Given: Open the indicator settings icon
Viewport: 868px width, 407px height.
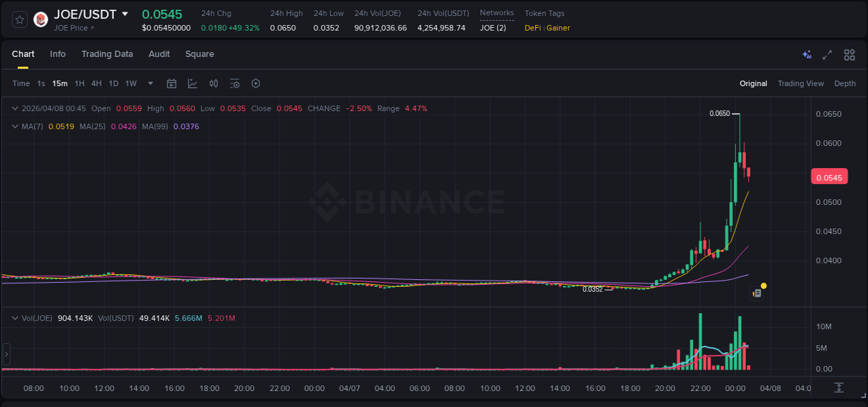Looking at the screenshot, I should [235, 83].
